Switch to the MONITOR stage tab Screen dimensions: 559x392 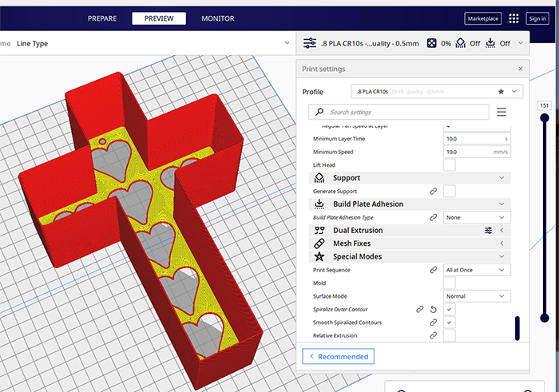(218, 18)
